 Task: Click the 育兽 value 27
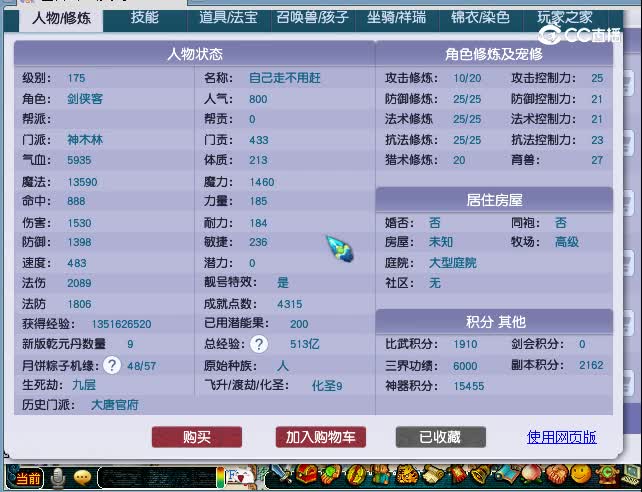(597, 160)
